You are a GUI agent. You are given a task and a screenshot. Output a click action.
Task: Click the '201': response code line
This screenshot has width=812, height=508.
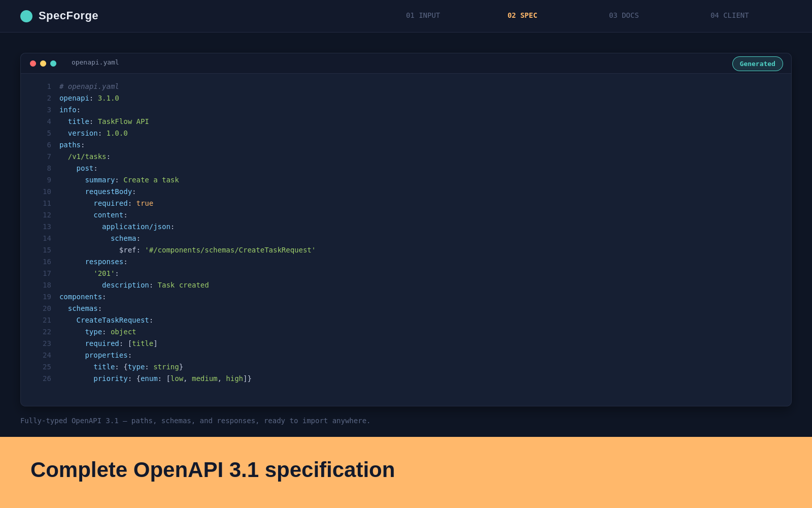[106, 273]
